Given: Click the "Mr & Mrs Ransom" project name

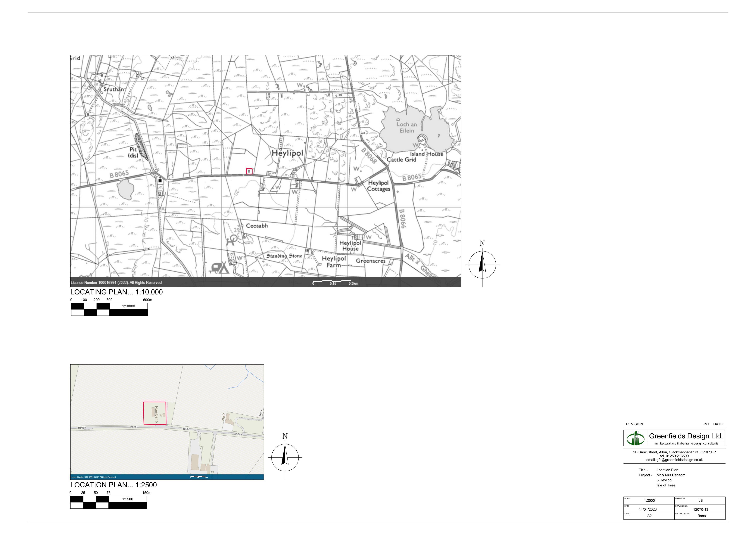Looking at the screenshot, I should pos(671,475).
